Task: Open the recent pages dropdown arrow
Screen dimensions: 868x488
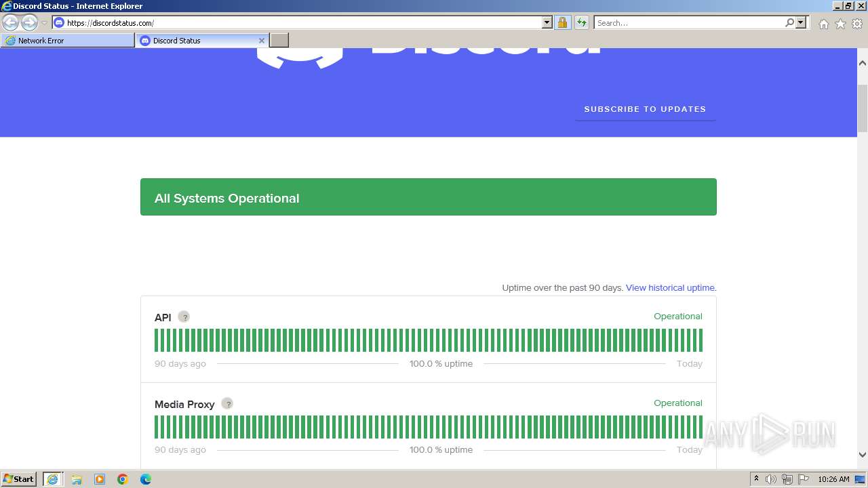Action: [x=45, y=23]
